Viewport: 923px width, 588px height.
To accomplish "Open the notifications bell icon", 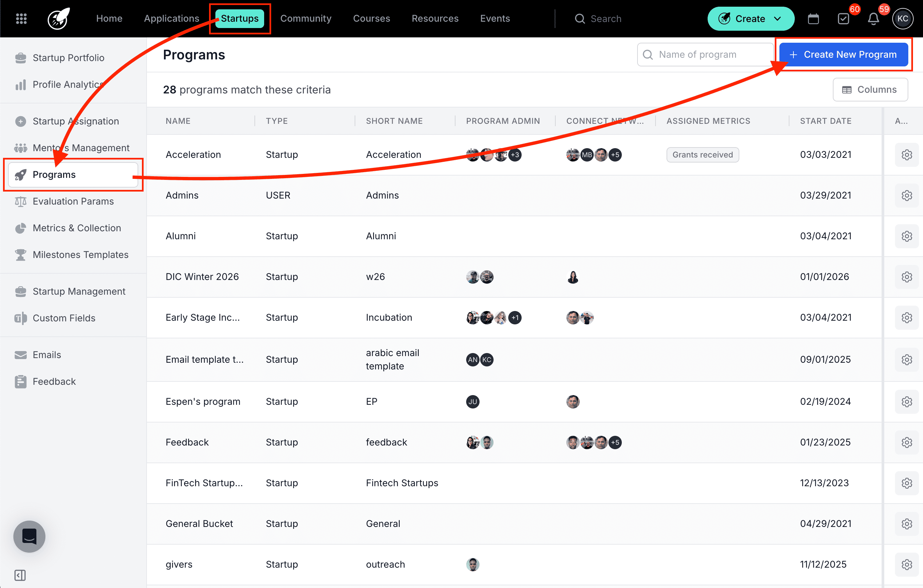I will click(873, 18).
